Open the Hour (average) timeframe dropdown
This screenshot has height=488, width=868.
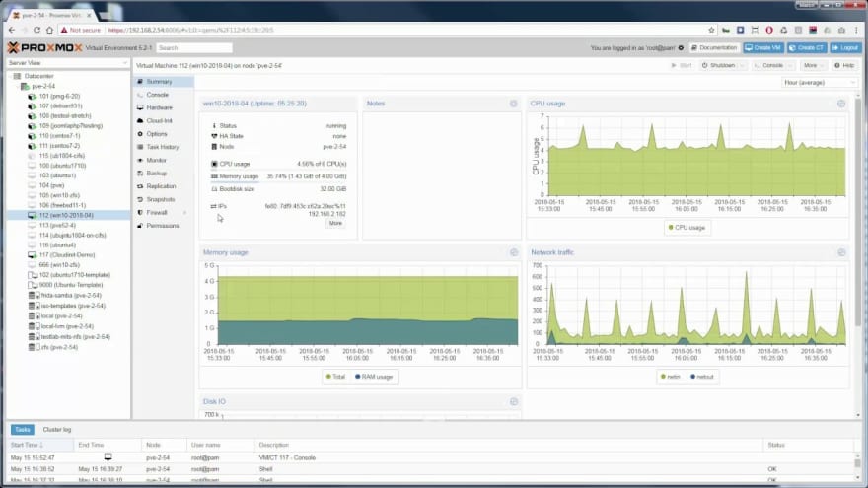coord(820,83)
